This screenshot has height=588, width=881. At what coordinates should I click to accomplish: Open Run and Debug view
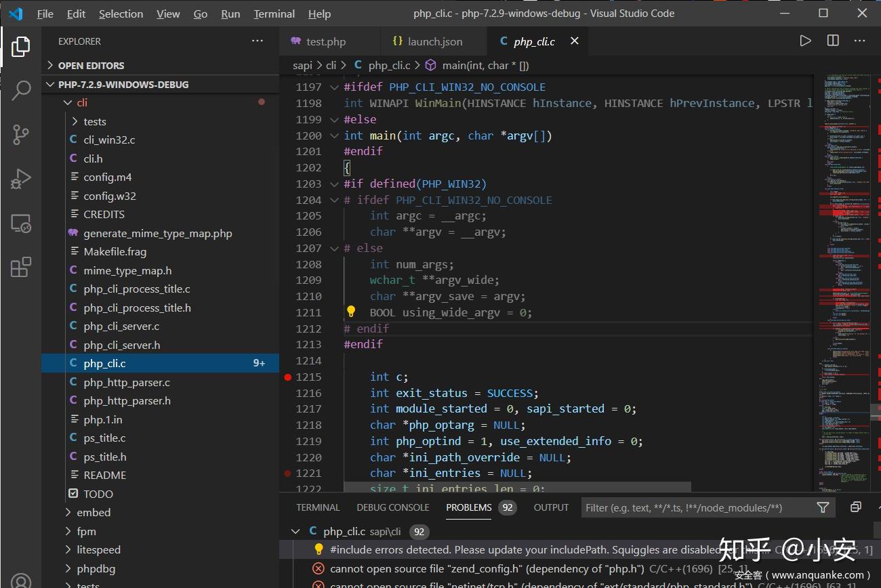(x=21, y=179)
